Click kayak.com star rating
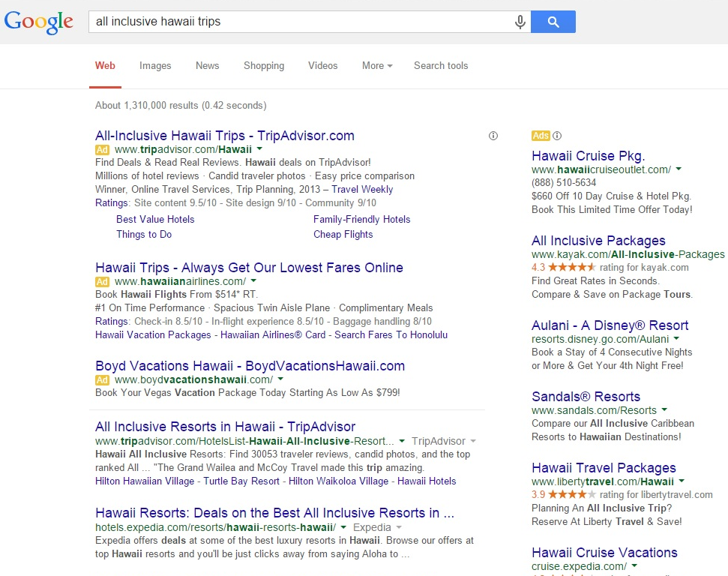Screen dimensions: 728x576 (x=571, y=267)
